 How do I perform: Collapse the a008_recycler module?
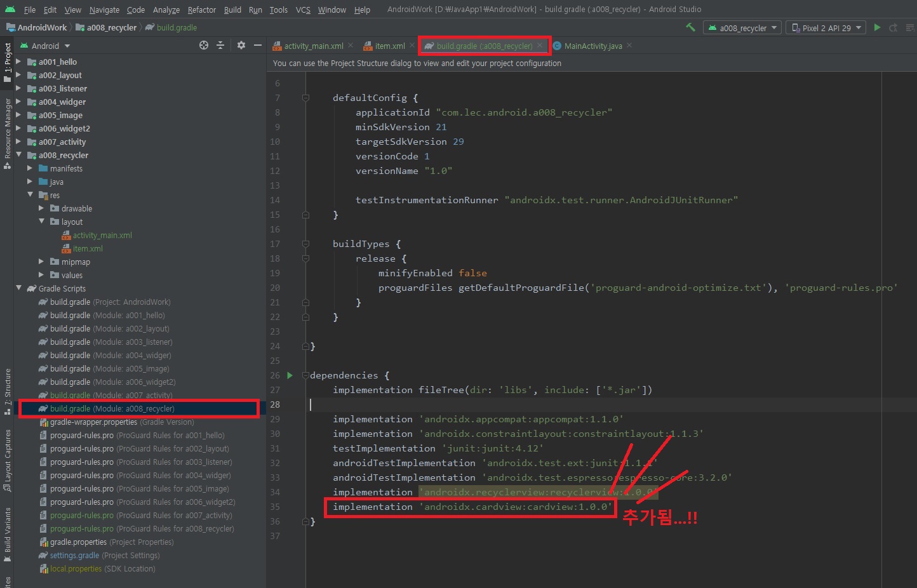pyautogui.click(x=18, y=155)
